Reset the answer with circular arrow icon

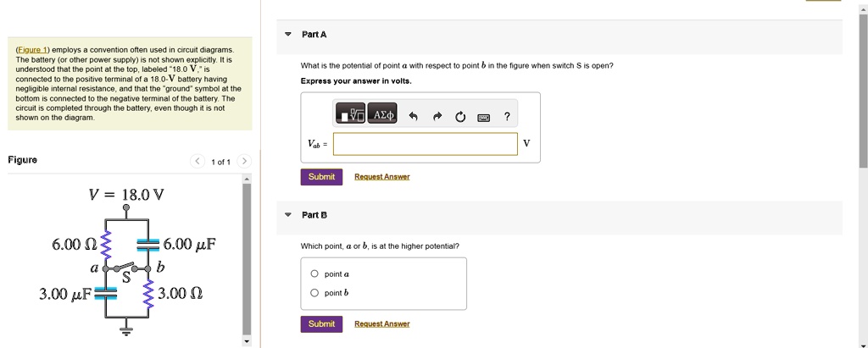[x=460, y=117]
